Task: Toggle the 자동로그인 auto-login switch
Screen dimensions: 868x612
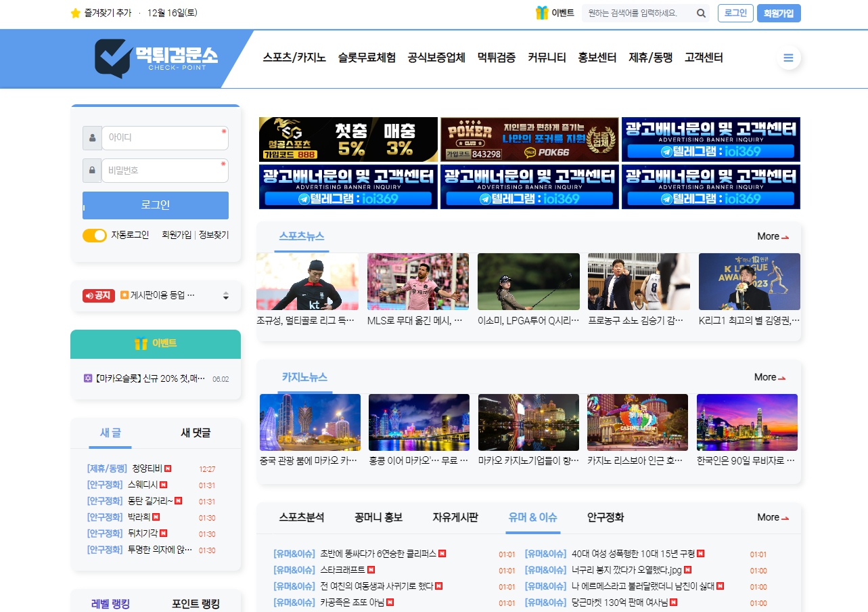Action: 95,236
